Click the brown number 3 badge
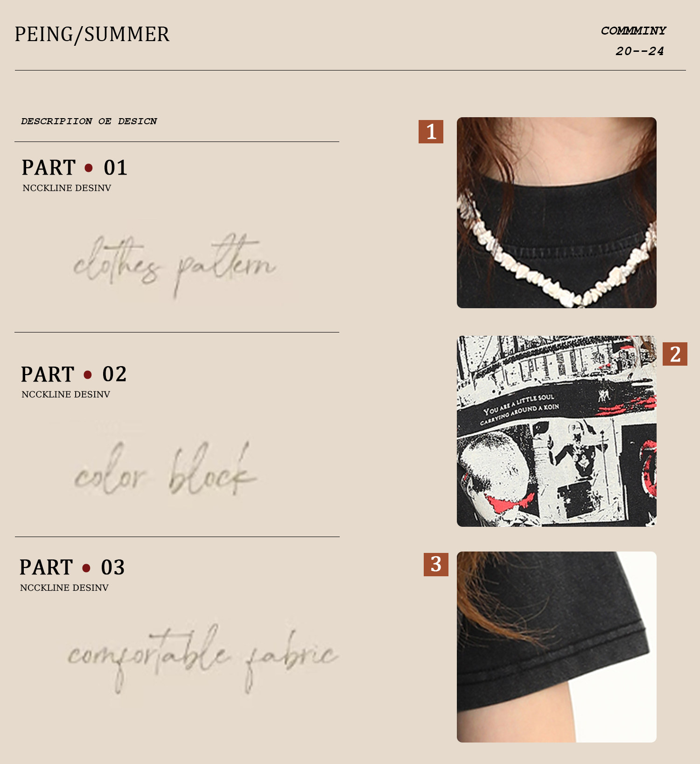 436,564
